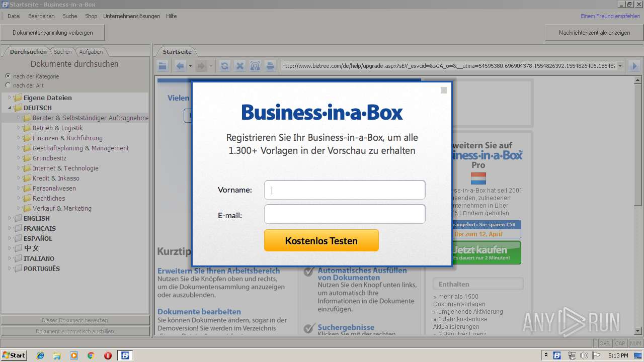
Task: Click the Jetzt kaufen green button
Action: point(486,252)
